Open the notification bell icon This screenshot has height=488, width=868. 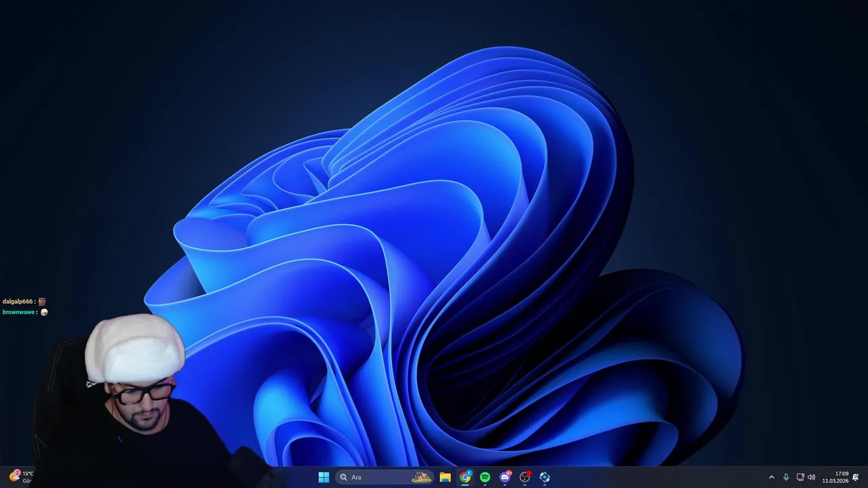coord(856,477)
